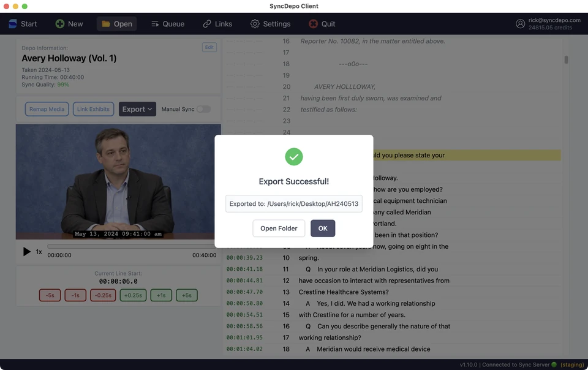Click the video progress slider
Image resolution: width=588 pixels, height=370 pixels.
point(131,247)
